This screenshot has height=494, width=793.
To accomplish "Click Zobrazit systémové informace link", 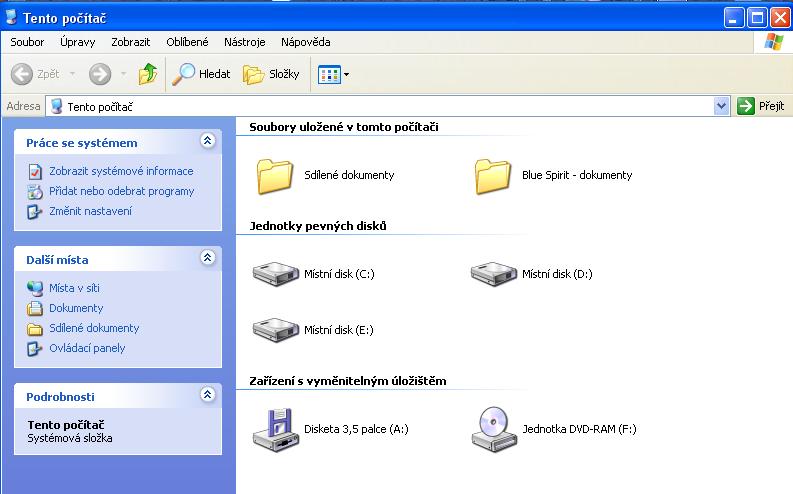I will pos(121,171).
